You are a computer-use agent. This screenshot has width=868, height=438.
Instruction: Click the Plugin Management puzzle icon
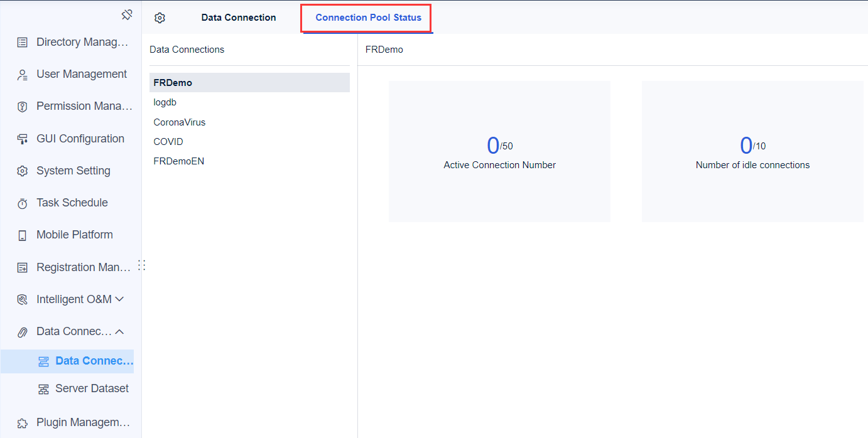click(x=23, y=423)
